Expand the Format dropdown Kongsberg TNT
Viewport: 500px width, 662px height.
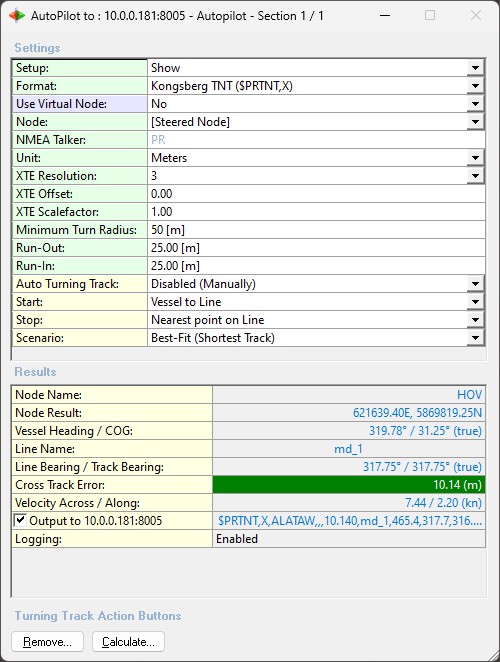(476, 86)
